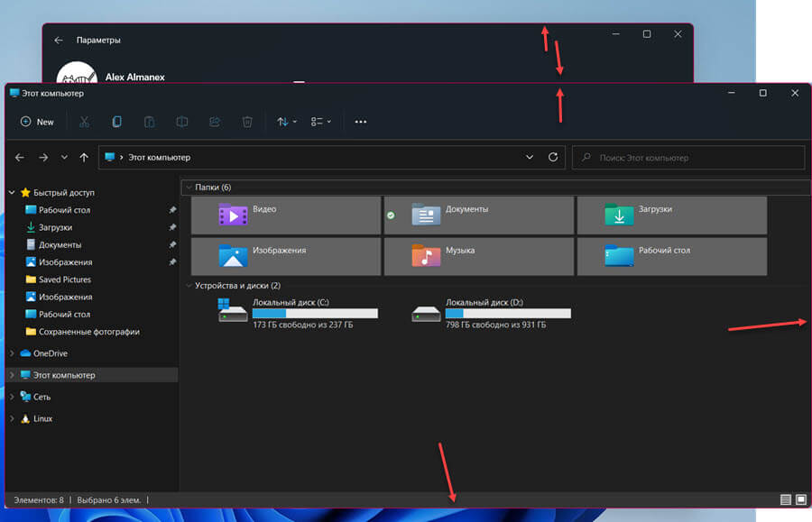Select Сохраненные фотографии in the sidebar
The height and width of the screenshot is (522, 812).
pos(89,332)
